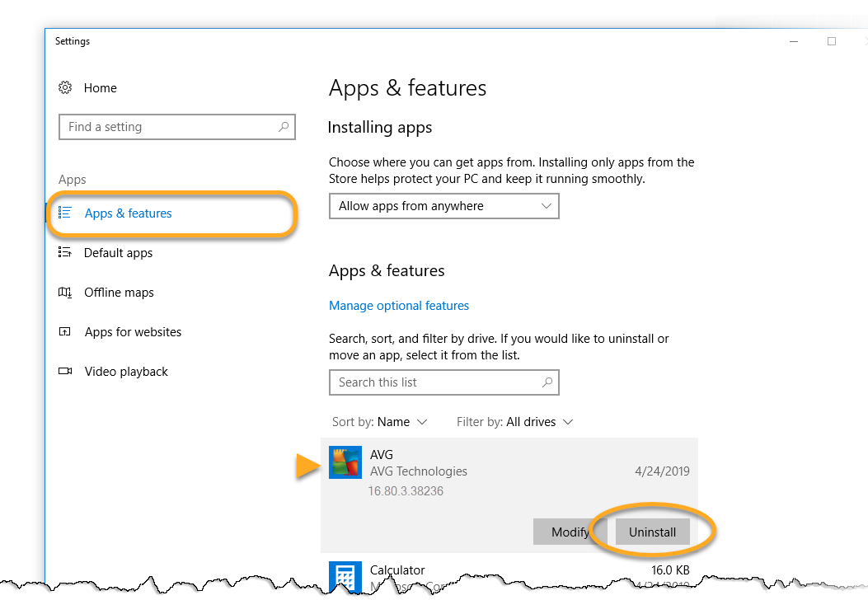
Task: Click AVG version text 16.80.3.38236
Action: pos(406,491)
